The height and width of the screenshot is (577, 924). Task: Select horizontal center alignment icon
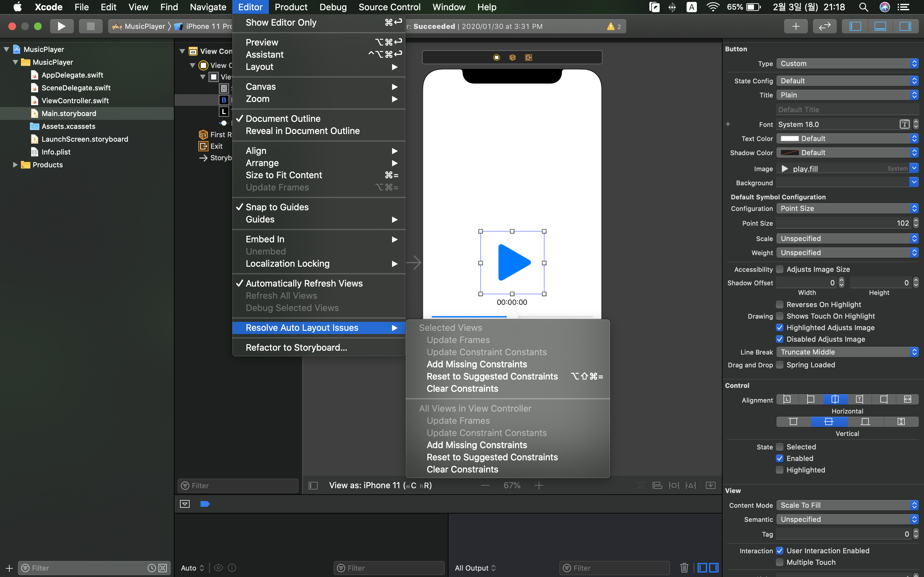[835, 399]
